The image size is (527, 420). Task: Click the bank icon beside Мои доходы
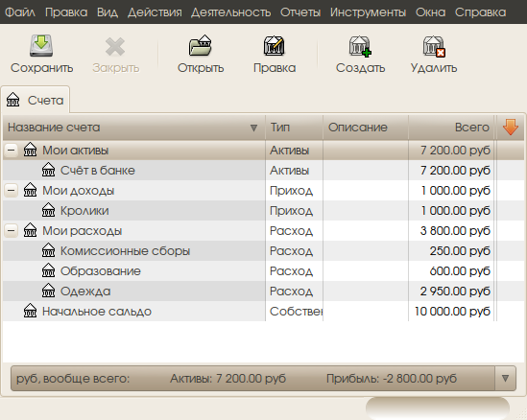(31, 190)
